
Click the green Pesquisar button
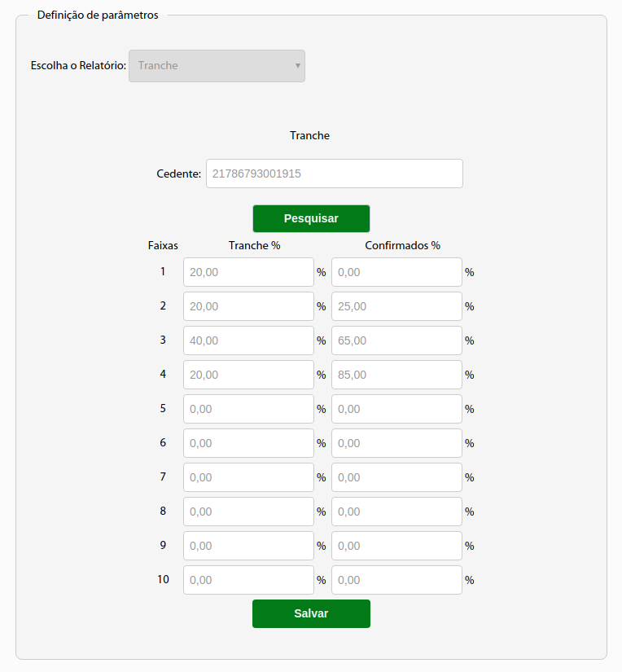(x=311, y=218)
